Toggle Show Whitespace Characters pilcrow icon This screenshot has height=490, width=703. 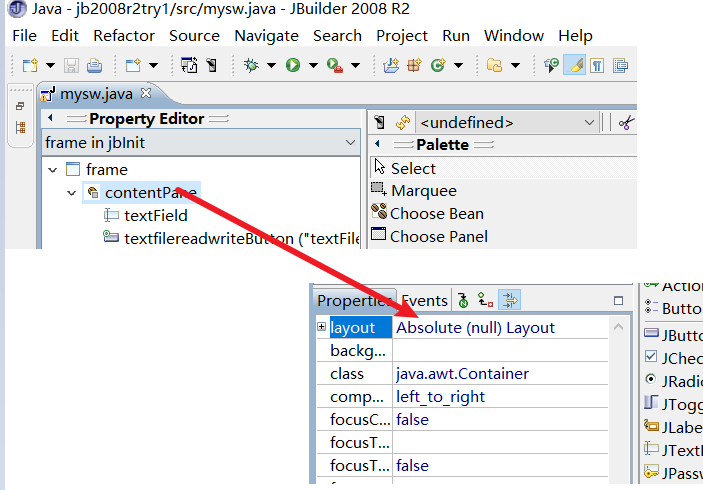click(x=597, y=65)
